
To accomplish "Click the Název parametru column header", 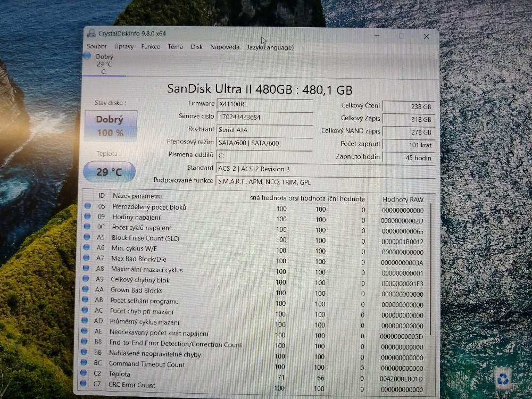I will pos(137,196).
